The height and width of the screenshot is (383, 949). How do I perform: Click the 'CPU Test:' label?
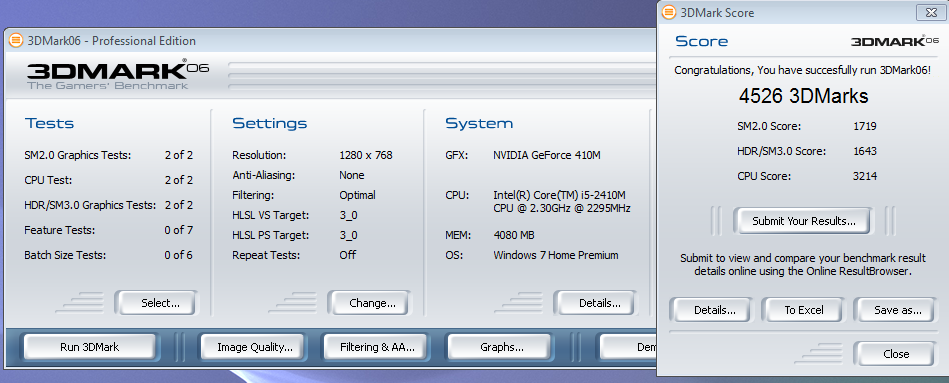(x=47, y=180)
